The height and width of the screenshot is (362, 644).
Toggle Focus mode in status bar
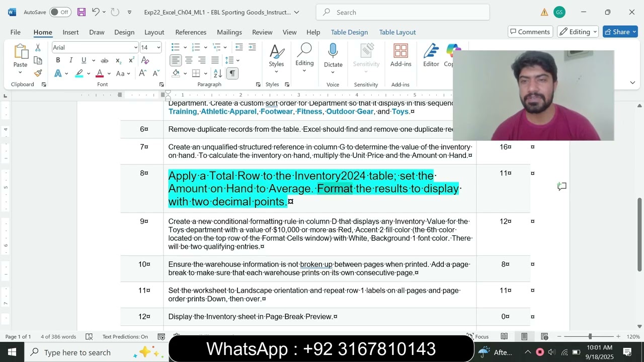(x=477, y=336)
